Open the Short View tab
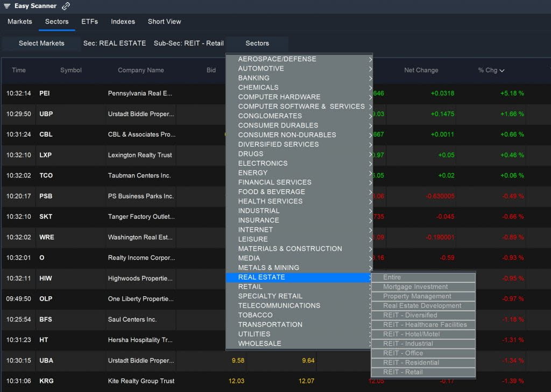 (x=164, y=22)
